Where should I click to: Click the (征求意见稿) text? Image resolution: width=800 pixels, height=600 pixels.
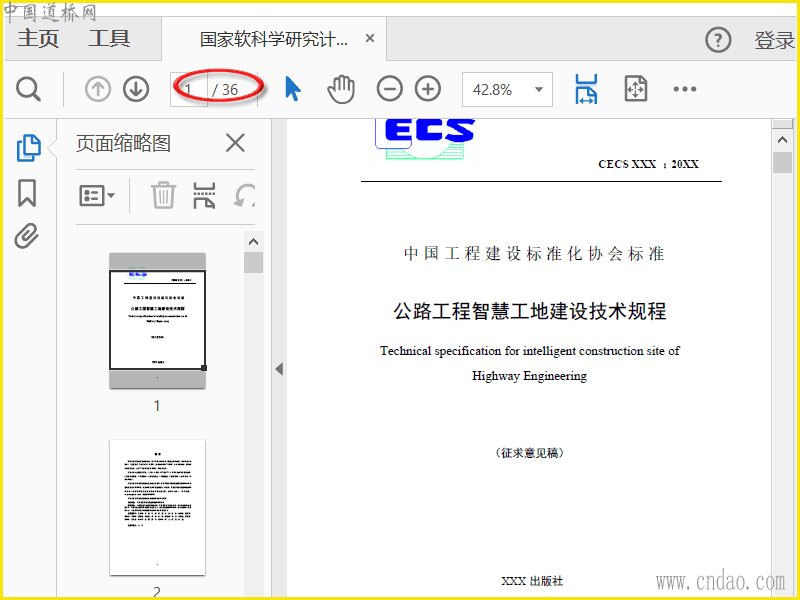coord(530,453)
